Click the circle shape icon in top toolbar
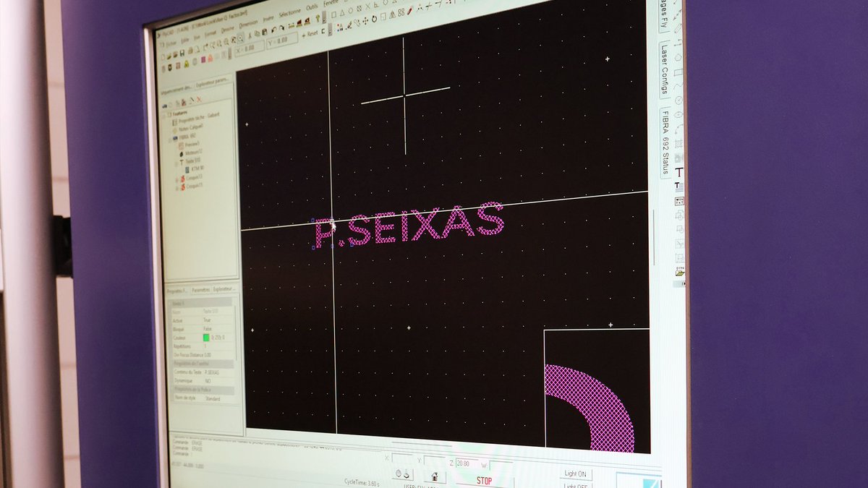 pos(350,10)
